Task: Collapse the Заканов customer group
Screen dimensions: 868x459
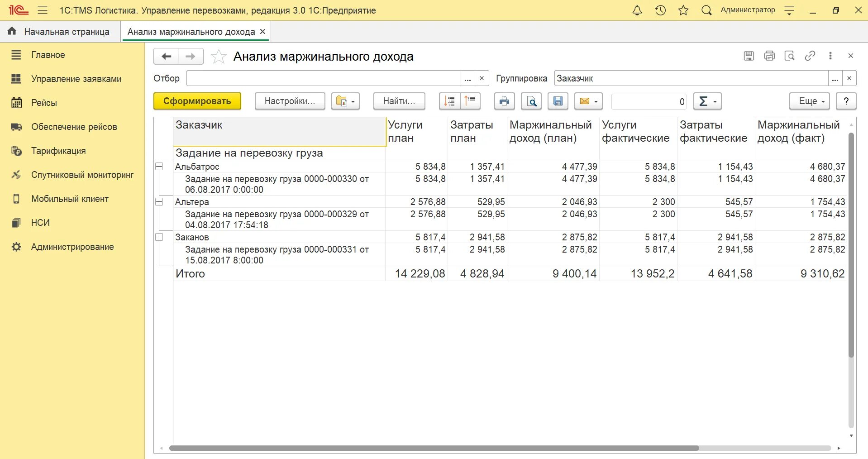Action: coord(159,237)
